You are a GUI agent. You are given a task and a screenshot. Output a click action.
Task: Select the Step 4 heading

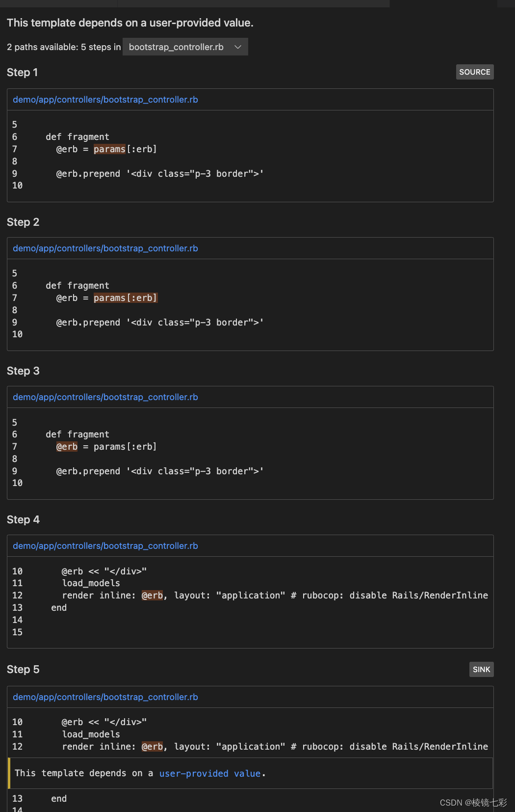(23, 520)
